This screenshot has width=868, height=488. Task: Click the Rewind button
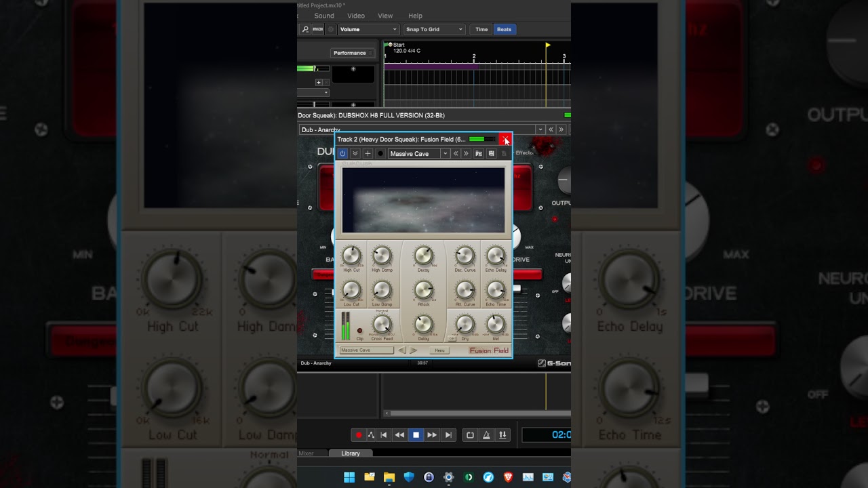pos(399,435)
